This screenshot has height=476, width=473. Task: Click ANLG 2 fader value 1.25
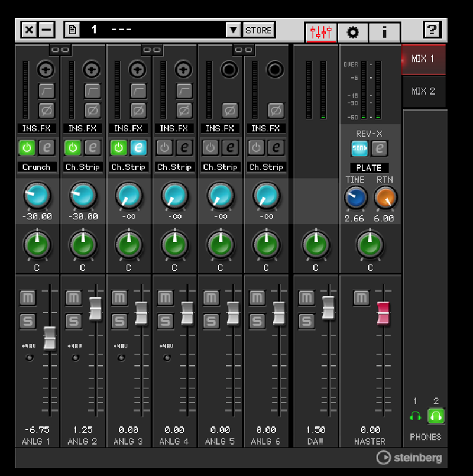pyautogui.click(x=83, y=430)
